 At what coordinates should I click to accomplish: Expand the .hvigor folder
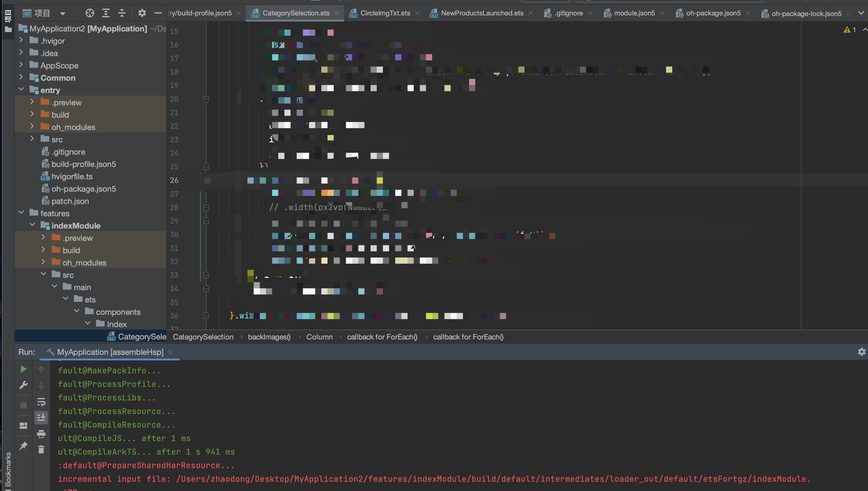(21, 40)
